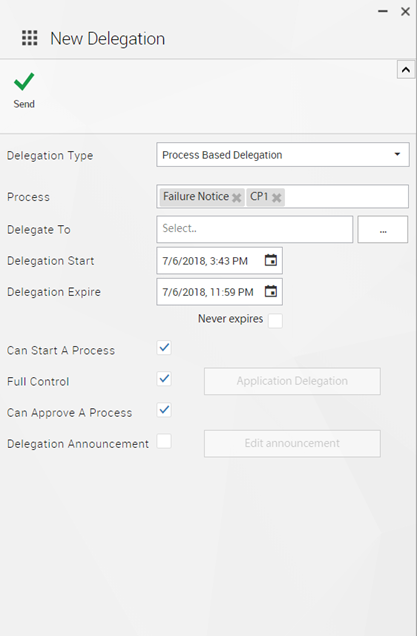Screen dimensions: 417x636
Task: Remove the Failure Notice process tag
Action: (236, 198)
